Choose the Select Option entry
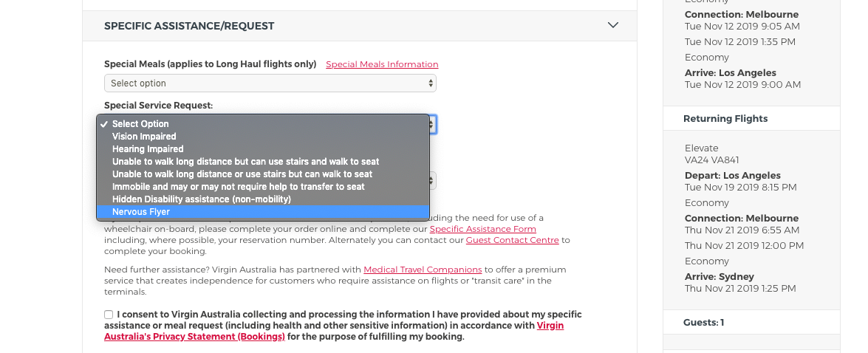The height and width of the screenshot is (353, 868). [140, 124]
